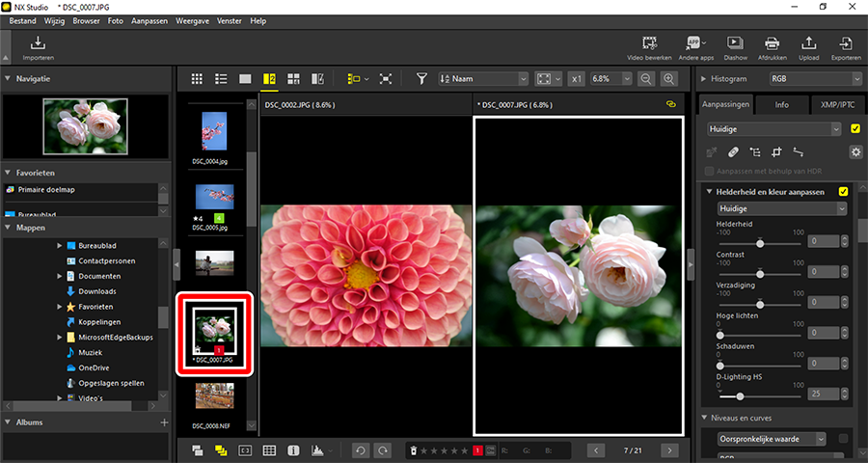Screen dimensions: 868x463
Task: Select the retouch brush bandage tool
Action: point(733,151)
